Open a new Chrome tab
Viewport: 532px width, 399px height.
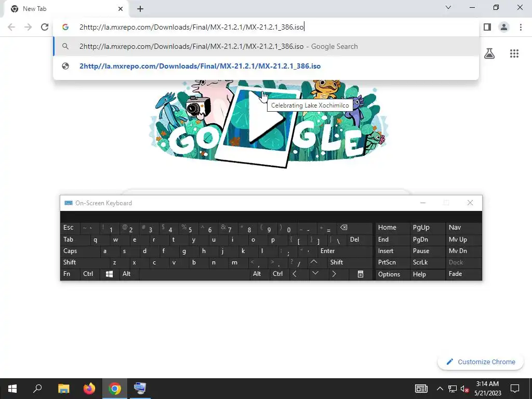point(140,9)
